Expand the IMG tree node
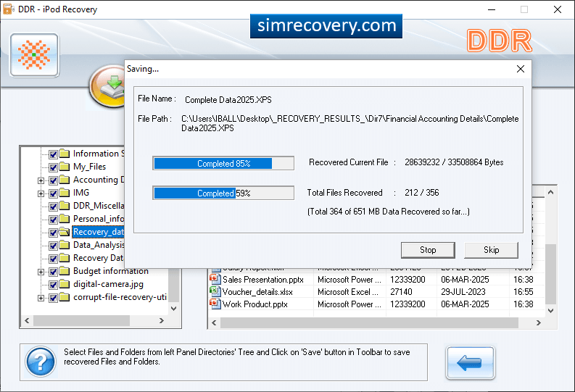Image resolution: width=575 pixels, height=392 pixels. point(41,193)
